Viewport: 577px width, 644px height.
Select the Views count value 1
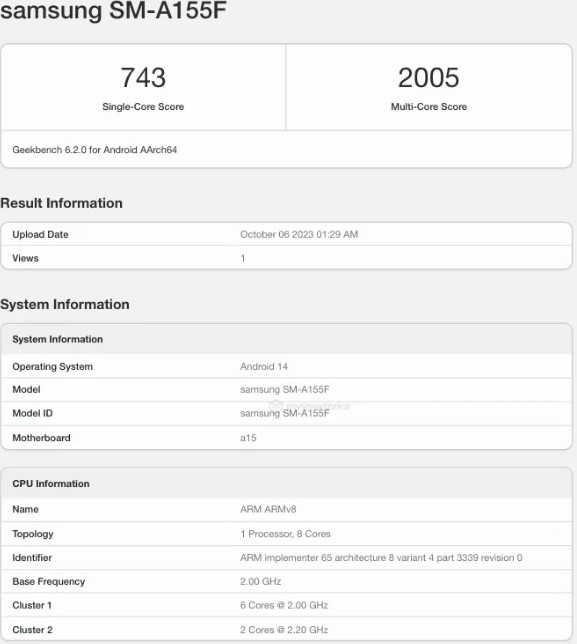243,258
